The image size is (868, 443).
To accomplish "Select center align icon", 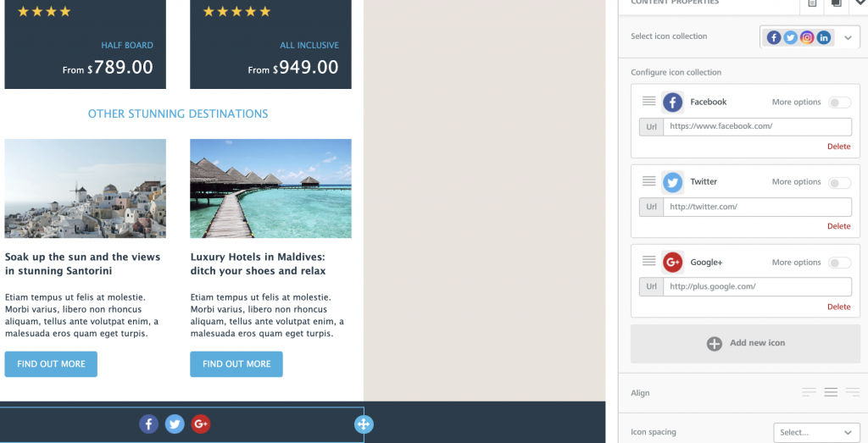I will pos(831,392).
